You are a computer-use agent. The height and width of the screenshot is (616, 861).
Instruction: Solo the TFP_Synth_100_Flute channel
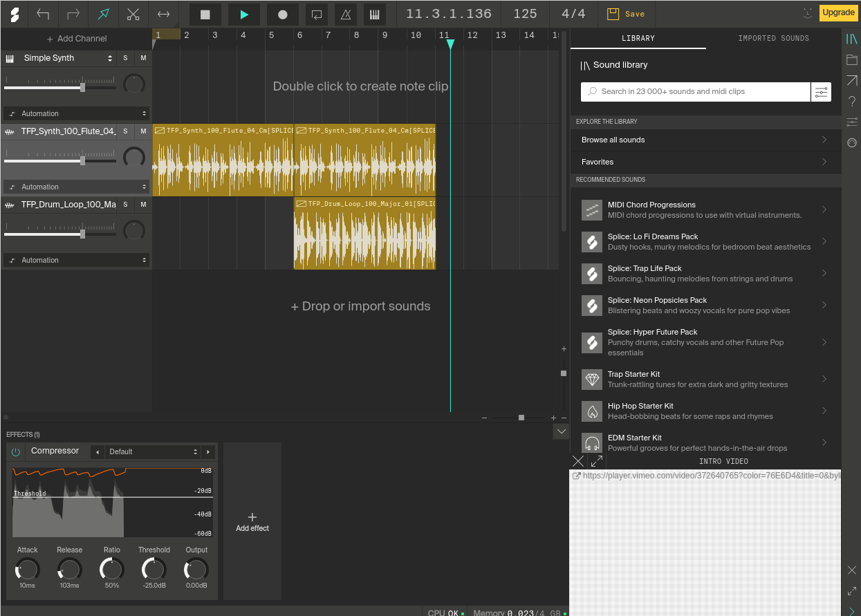click(125, 131)
